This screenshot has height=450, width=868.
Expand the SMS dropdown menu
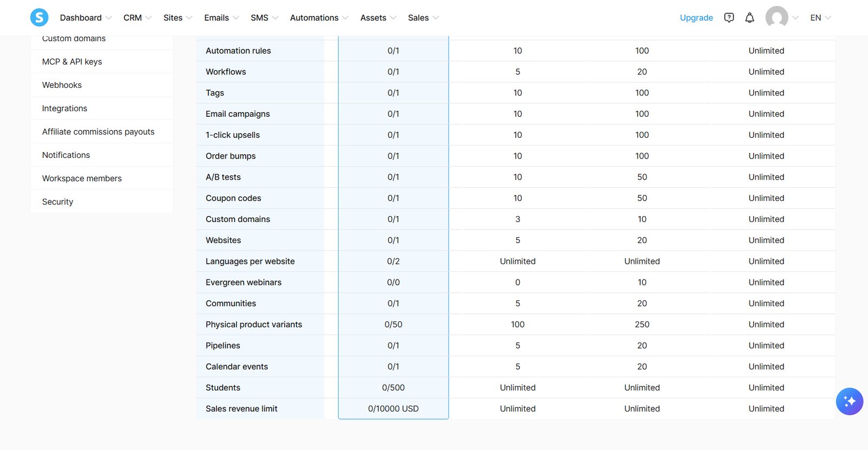tap(264, 18)
